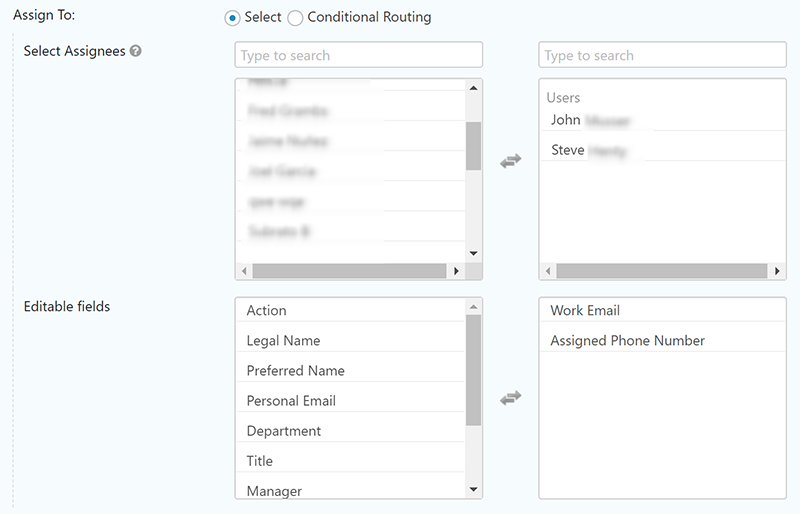Click left arrow of selected assignees horizontal scrollbar

click(548, 271)
